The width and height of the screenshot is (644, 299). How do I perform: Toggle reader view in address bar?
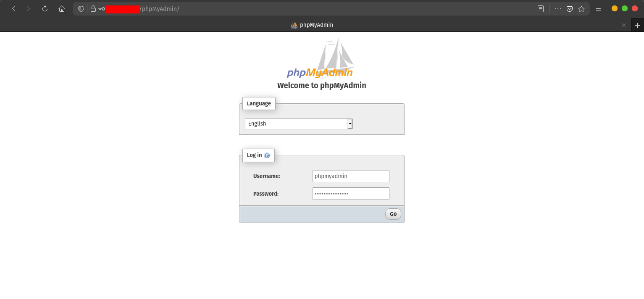point(541,8)
